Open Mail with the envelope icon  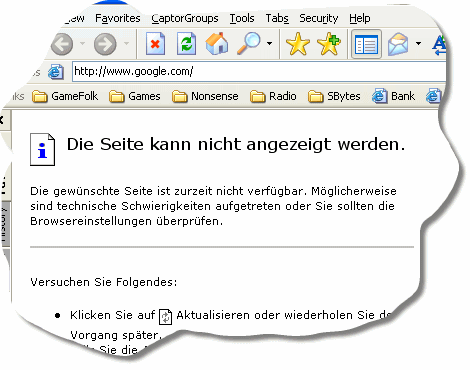tap(398, 44)
